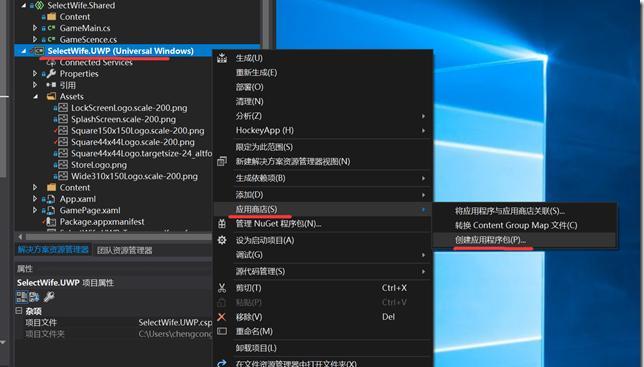Image resolution: width=644 pixels, height=367 pixels.
Task: Click the open-in-file-explorer arrow icon
Action: pyautogui.click(x=222, y=363)
